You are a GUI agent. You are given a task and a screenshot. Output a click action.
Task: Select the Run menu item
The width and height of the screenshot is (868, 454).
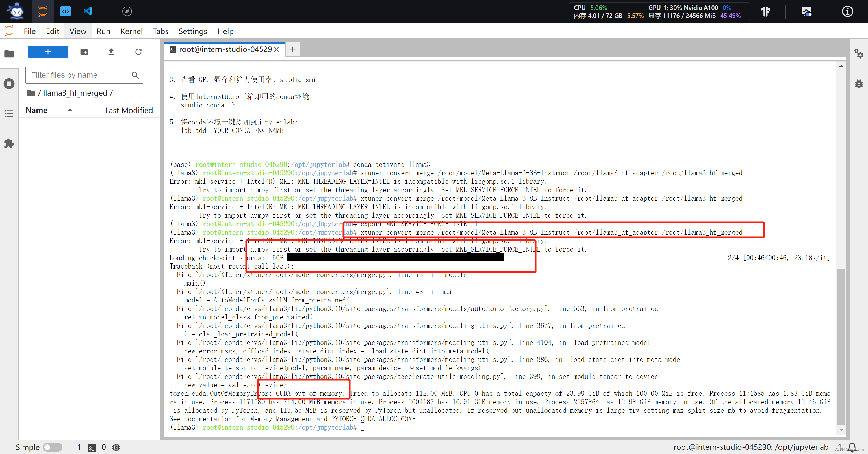coord(103,31)
